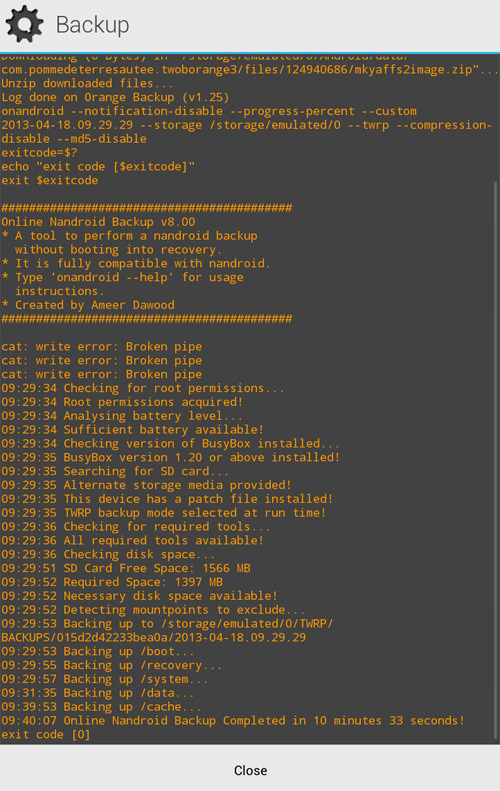Click 'Required Space: 1397 MB' log line
Image resolution: width=500 pixels, height=791 pixels.
(112, 582)
